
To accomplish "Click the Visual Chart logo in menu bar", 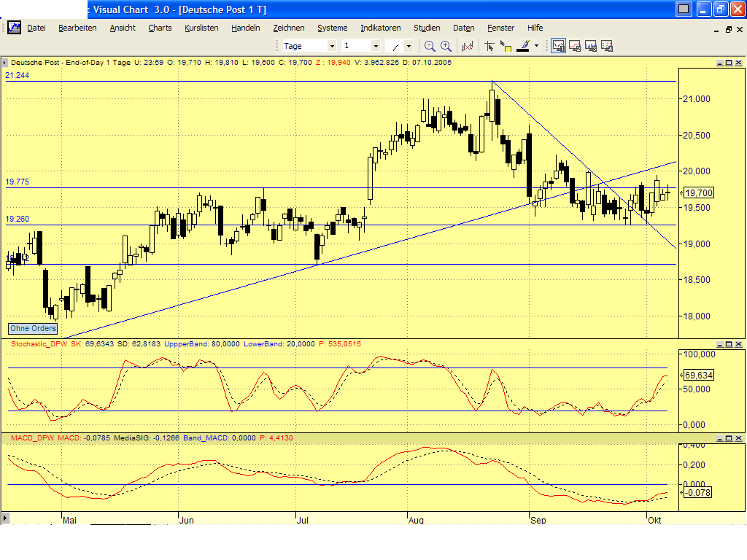I will tap(13, 28).
